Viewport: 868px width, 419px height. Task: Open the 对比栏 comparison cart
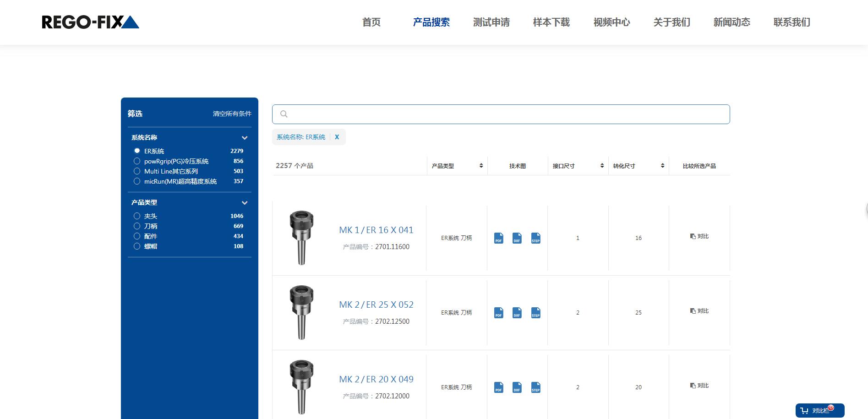point(819,410)
